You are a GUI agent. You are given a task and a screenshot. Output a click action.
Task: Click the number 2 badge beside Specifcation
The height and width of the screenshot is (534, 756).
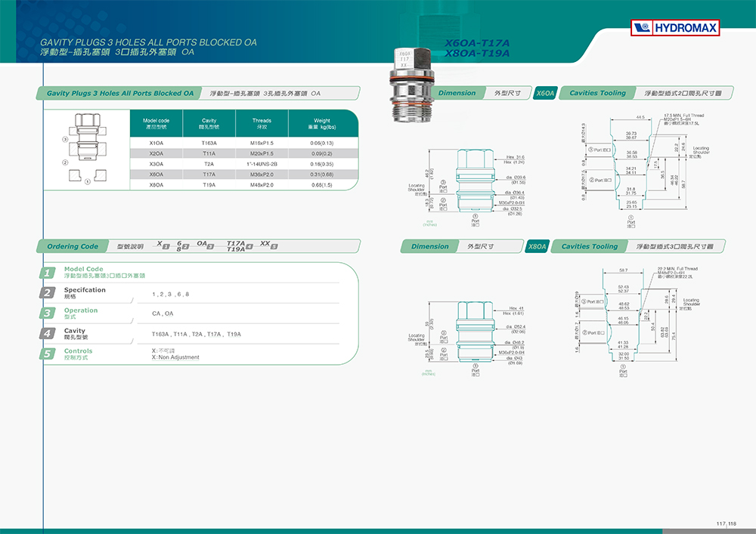47,293
